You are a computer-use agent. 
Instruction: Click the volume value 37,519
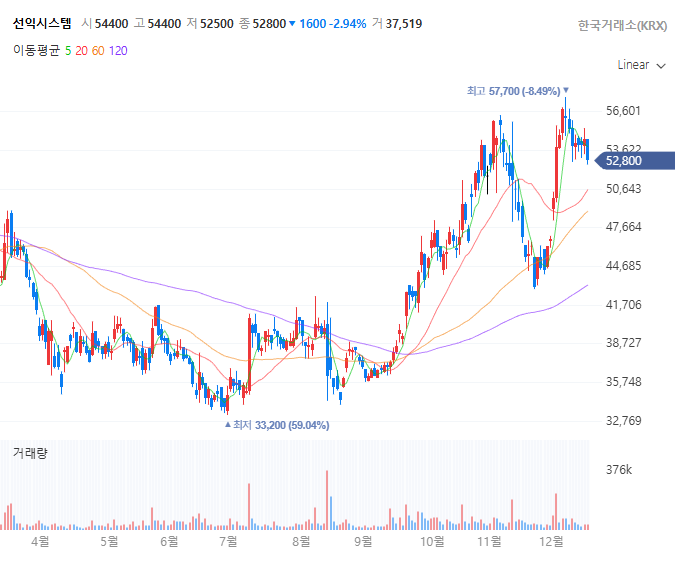tap(404, 24)
